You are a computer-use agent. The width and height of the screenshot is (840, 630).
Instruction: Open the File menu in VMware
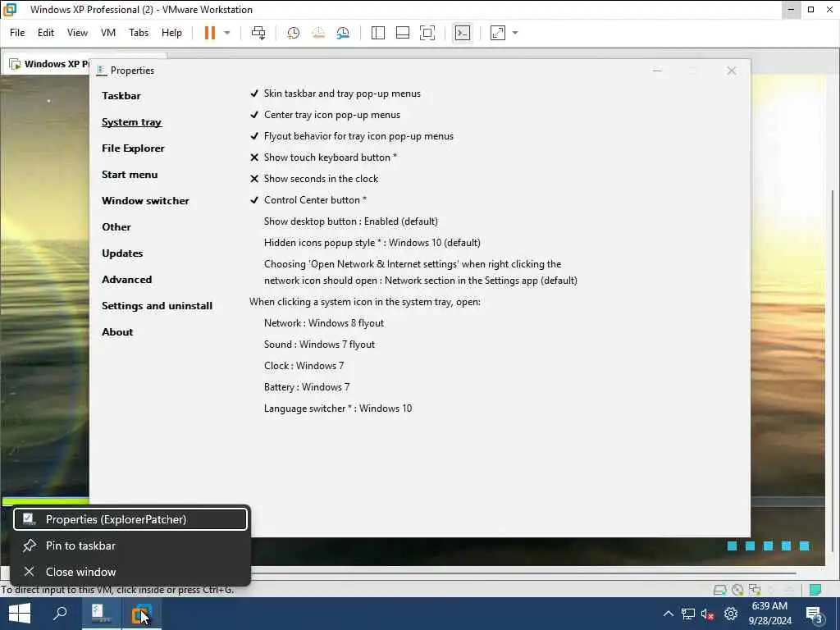(17, 33)
